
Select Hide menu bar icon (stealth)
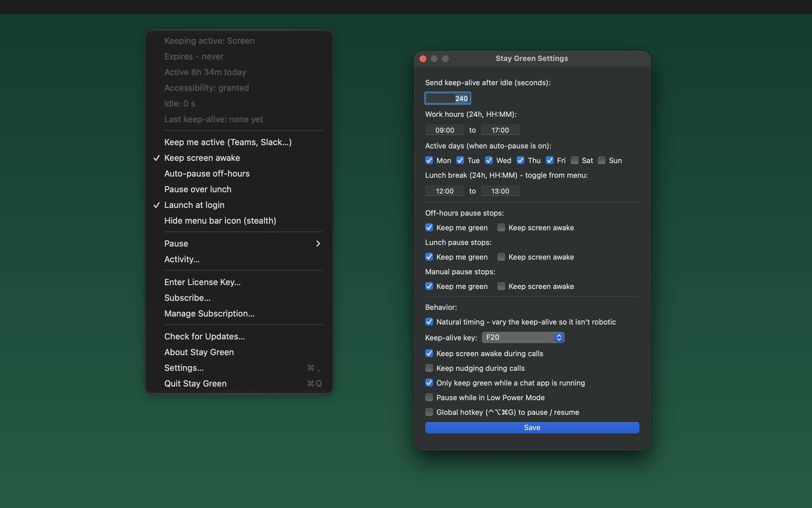click(x=239, y=221)
